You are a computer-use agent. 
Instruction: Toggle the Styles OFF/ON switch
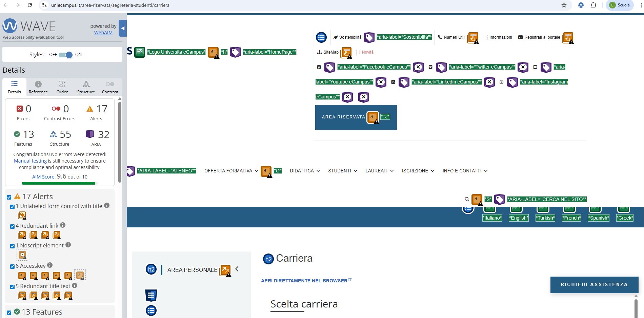tap(65, 55)
